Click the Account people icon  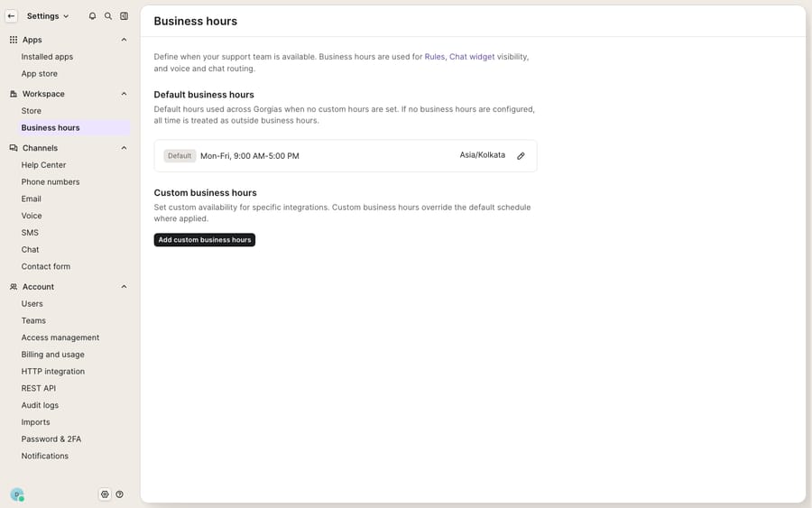(14, 286)
